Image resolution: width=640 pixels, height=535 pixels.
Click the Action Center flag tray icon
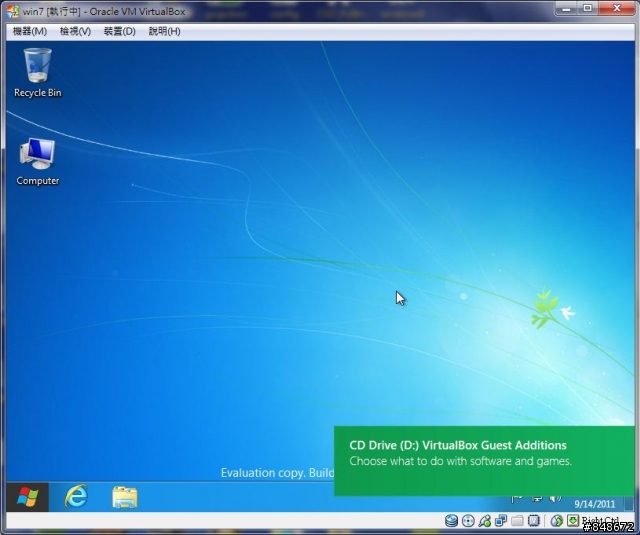pyautogui.click(x=517, y=499)
